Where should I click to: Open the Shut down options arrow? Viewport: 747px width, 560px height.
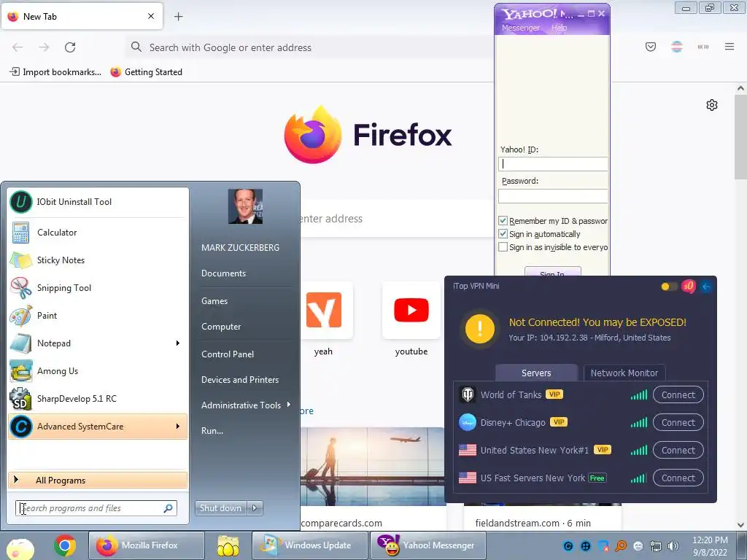[255, 508]
